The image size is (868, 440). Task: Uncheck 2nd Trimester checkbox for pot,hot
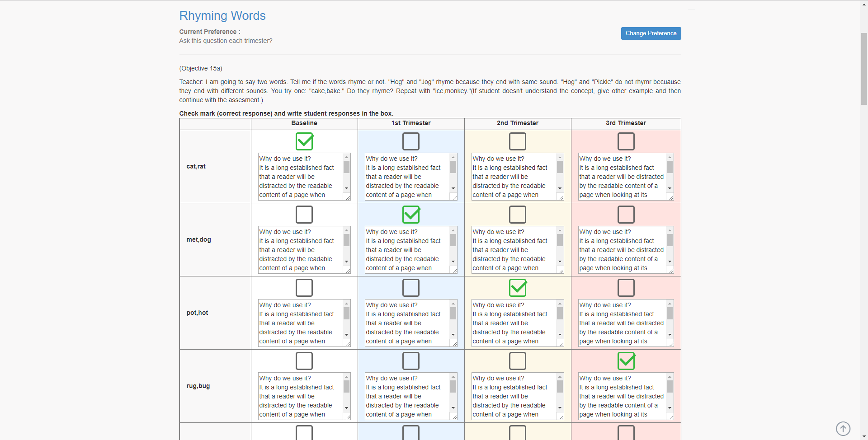click(517, 288)
